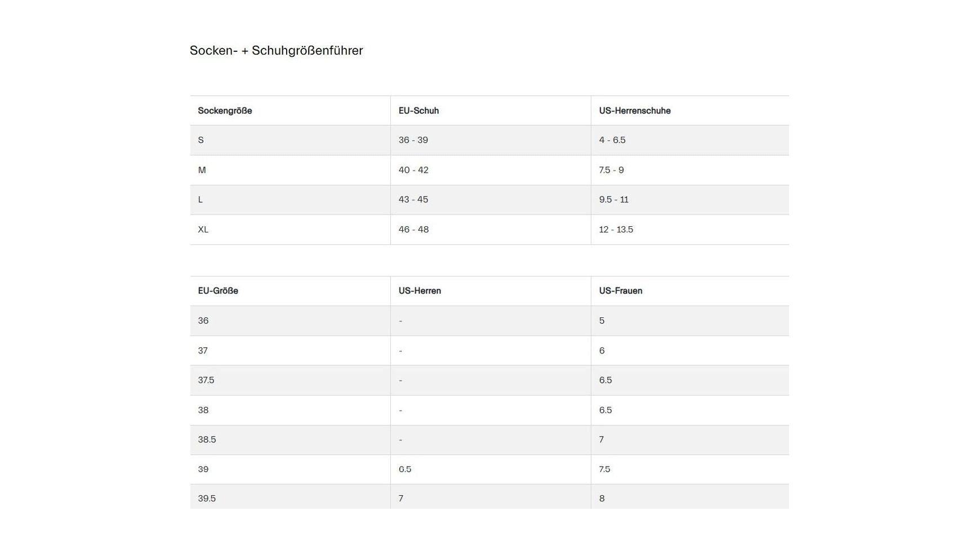980x551 pixels.
Task: Click the US-Frauen 7.5 cell
Action: click(x=690, y=469)
